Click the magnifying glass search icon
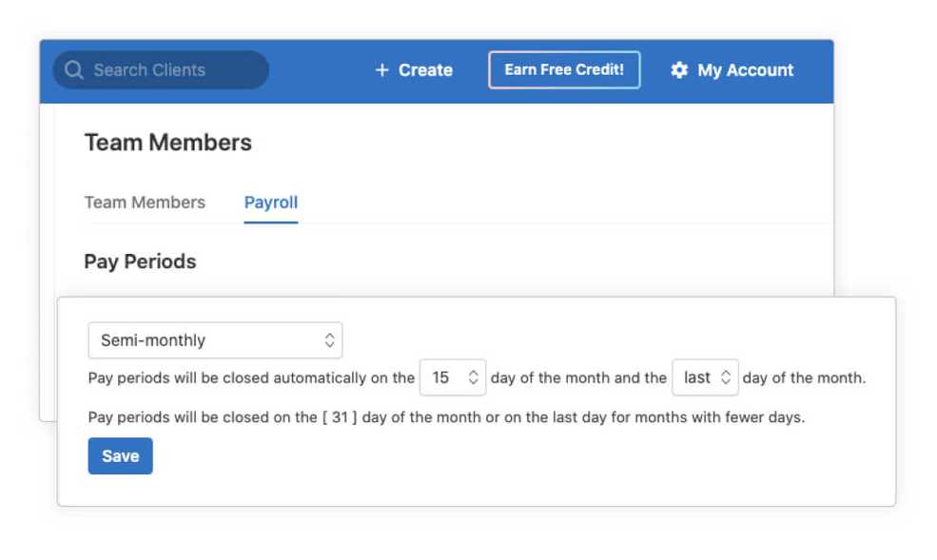The image size is (937, 560). [73, 69]
